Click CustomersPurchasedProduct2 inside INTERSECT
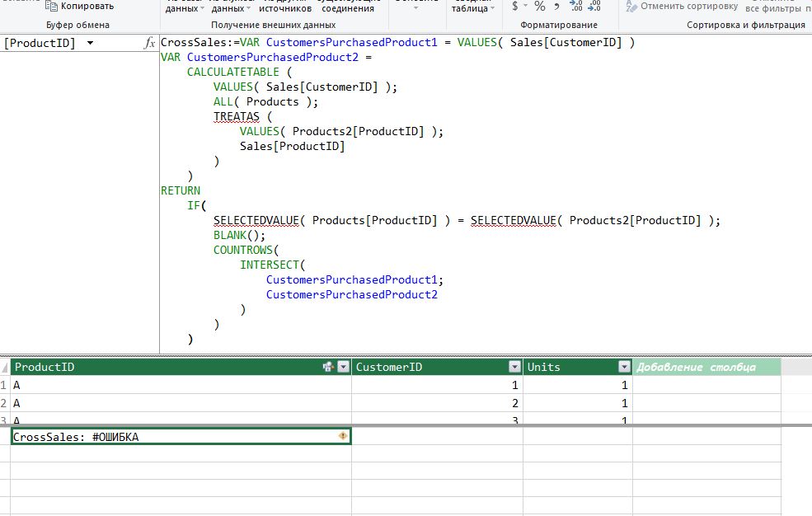Screen dimensions: 812x516 (352, 294)
